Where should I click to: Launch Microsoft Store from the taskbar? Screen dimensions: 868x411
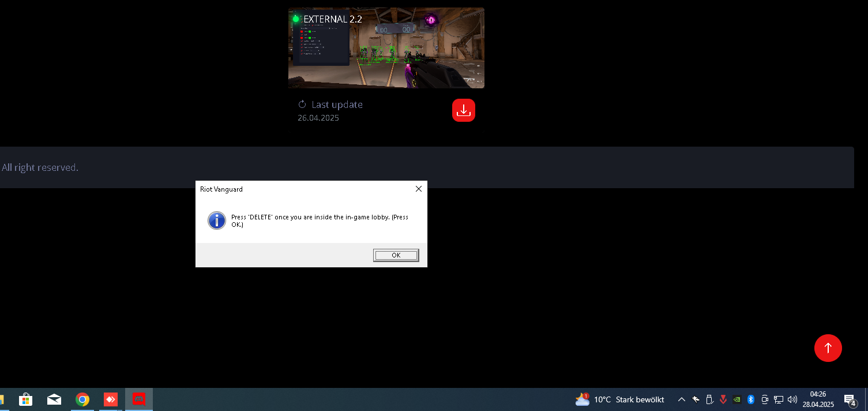[x=25, y=399]
